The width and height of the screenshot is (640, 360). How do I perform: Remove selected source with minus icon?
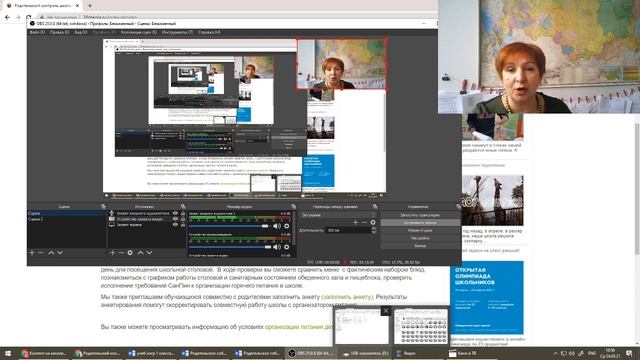(121, 253)
